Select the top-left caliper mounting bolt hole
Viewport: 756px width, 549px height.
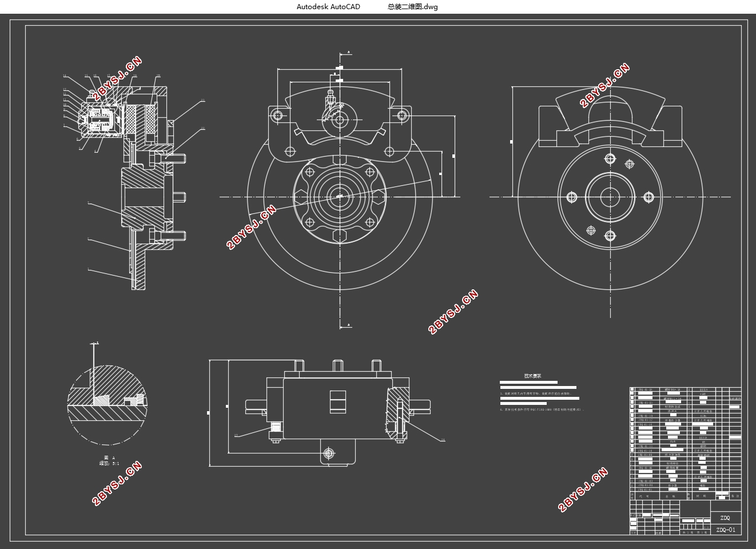(x=277, y=116)
